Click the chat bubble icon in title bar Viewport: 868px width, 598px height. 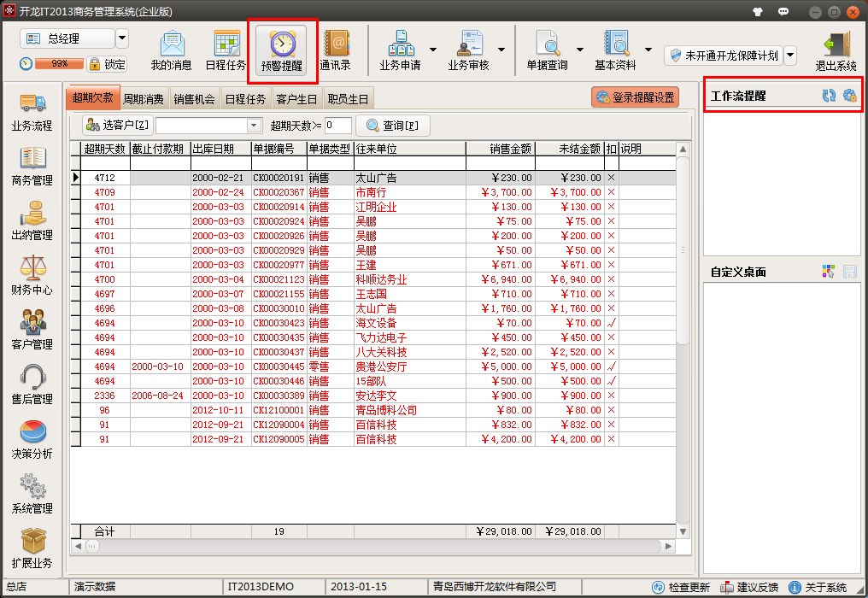[x=783, y=12]
